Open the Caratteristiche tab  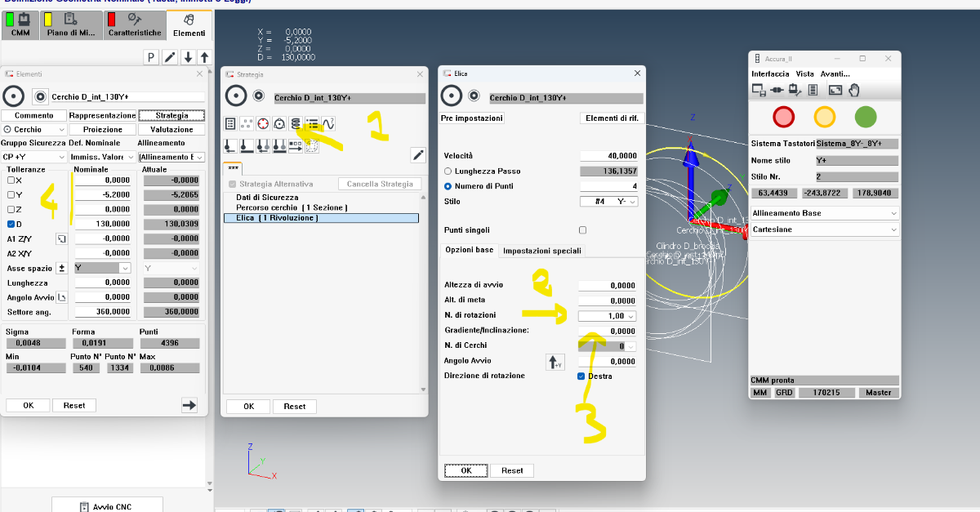point(135,23)
